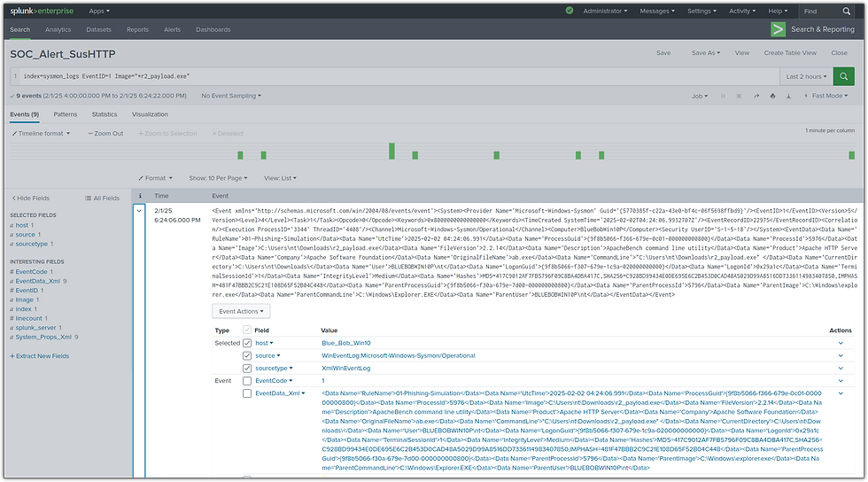868x482 pixels.
Task: Open the Alerts nav item
Action: (x=172, y=30)
